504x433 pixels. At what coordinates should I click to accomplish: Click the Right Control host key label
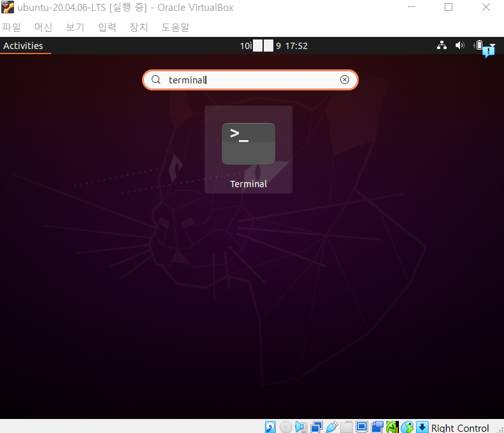pos(459,428)
